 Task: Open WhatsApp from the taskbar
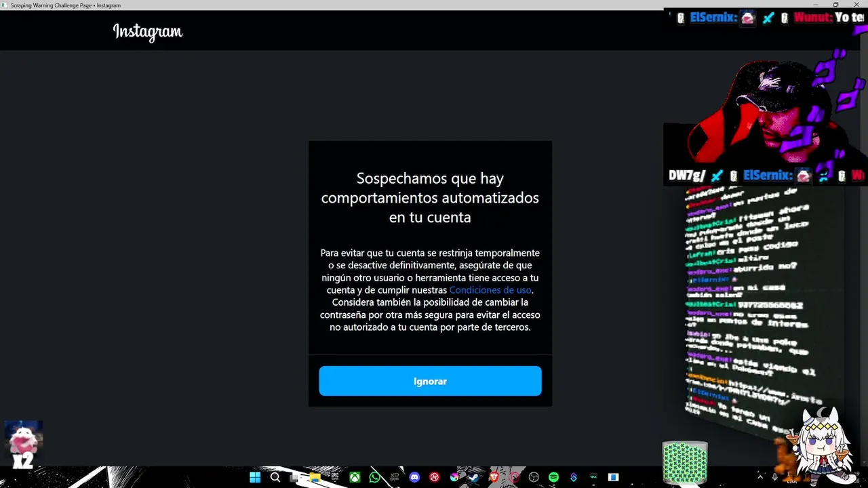point(374,477)
